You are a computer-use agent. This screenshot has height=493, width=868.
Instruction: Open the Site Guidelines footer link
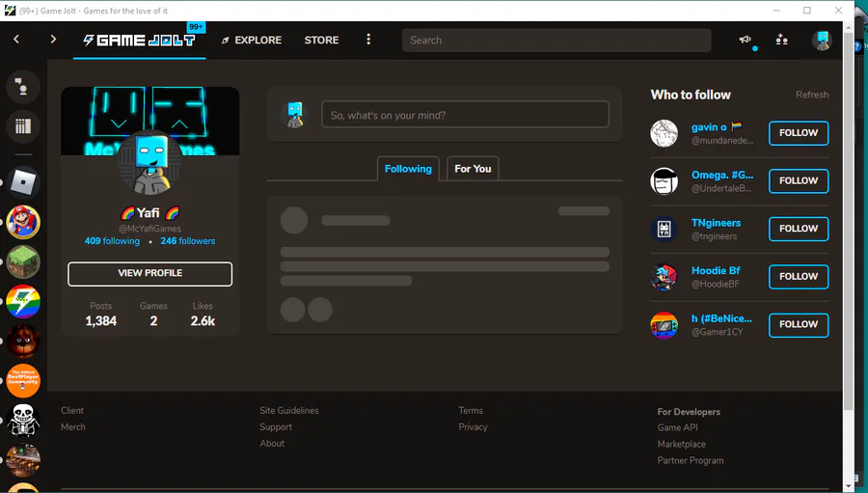pos(289,410)
